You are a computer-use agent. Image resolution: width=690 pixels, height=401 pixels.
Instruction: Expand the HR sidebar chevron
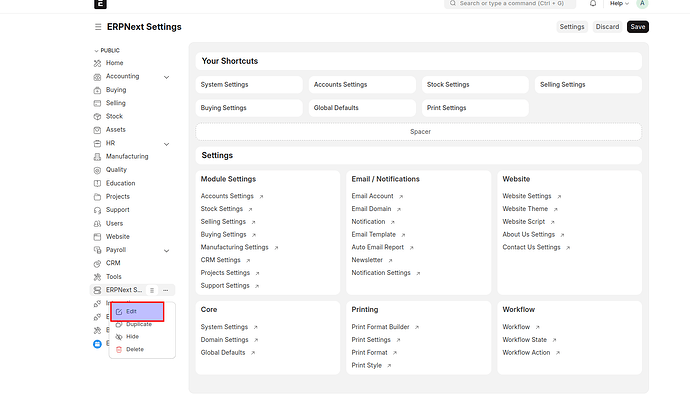[166, 144]
